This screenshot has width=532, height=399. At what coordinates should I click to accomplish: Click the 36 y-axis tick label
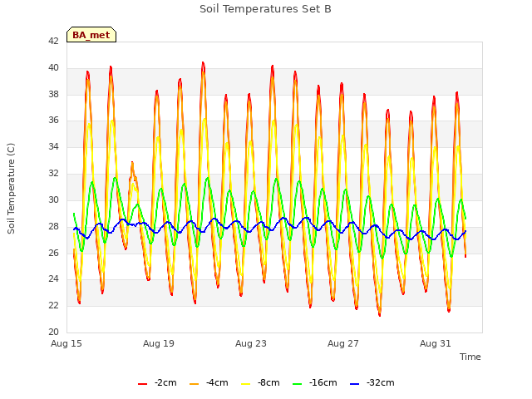53,120
